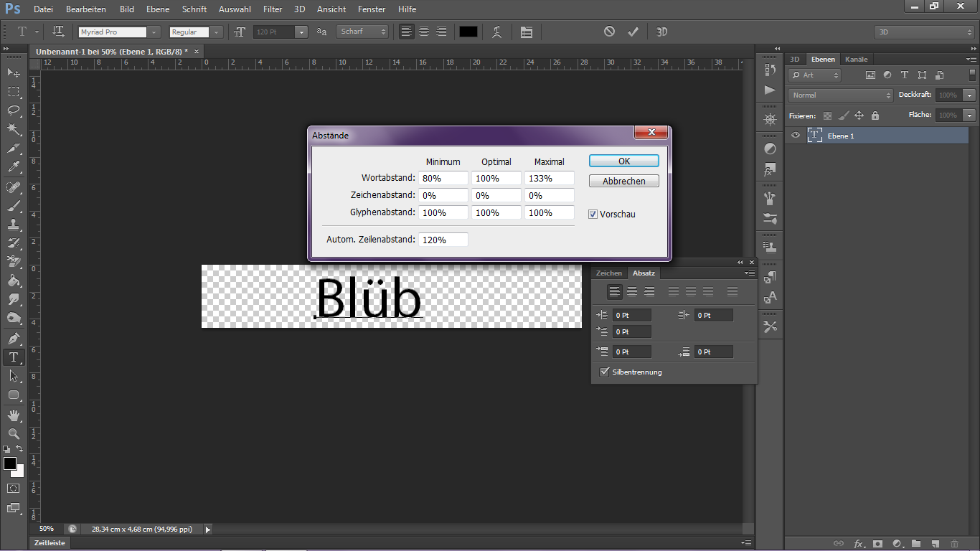
Task: Click the warp text icon
Action: pos(496,32)
